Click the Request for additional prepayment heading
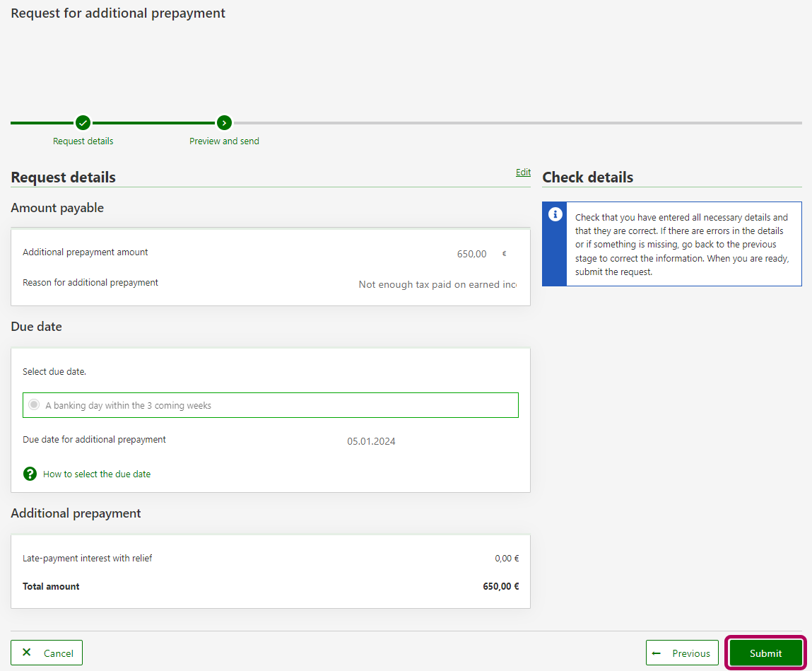This screenshot has width=812, height=671. [x=118, y=13]
